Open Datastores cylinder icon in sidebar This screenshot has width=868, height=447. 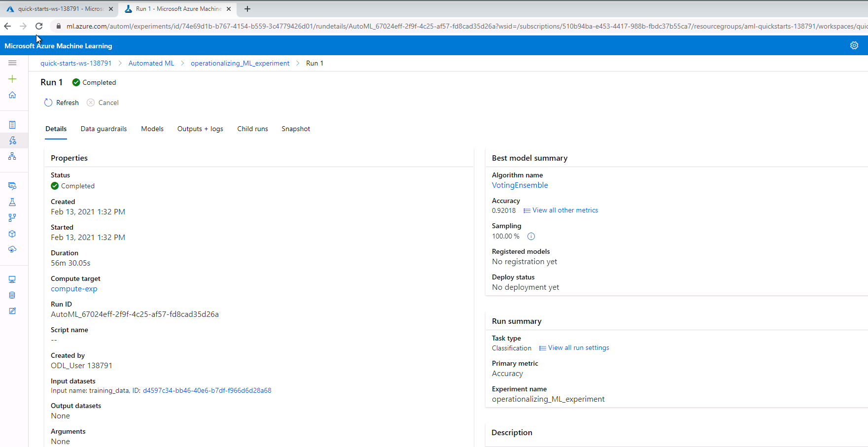click(12, 295)
